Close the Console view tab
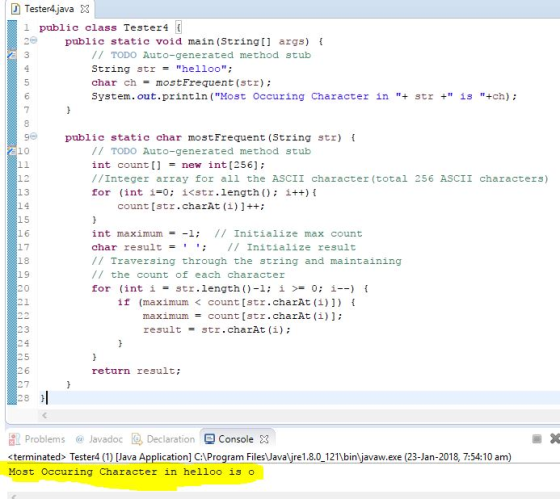This screenshot has width=560, height=499. coord(264,439)
